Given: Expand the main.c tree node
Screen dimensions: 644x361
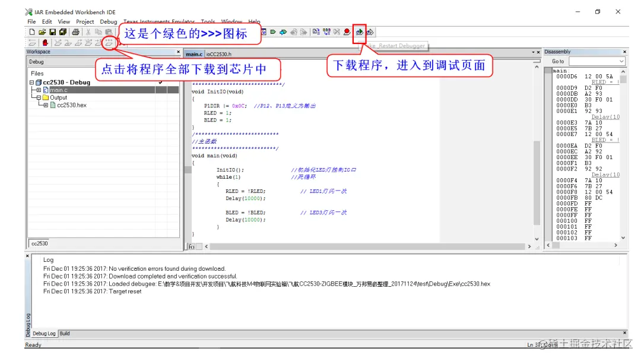Looking at the screenshot, I should pos(39,90).
